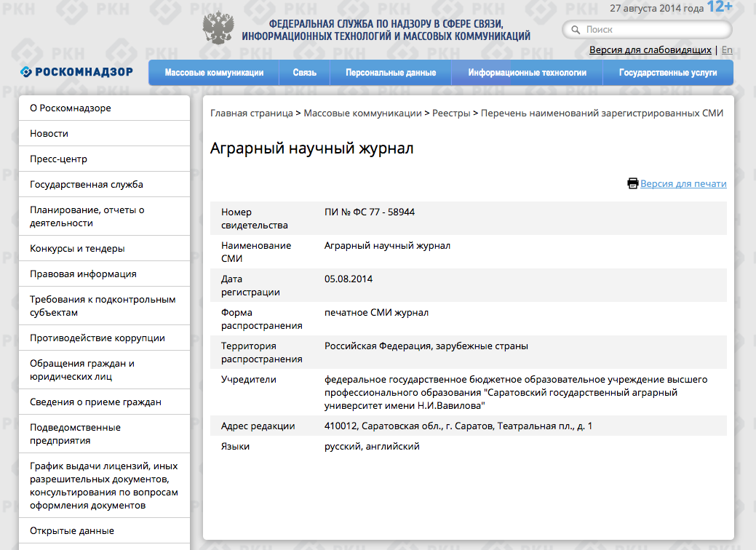
Task: Click the Наименование СМИ value cell
Action: tap(387, 246)
